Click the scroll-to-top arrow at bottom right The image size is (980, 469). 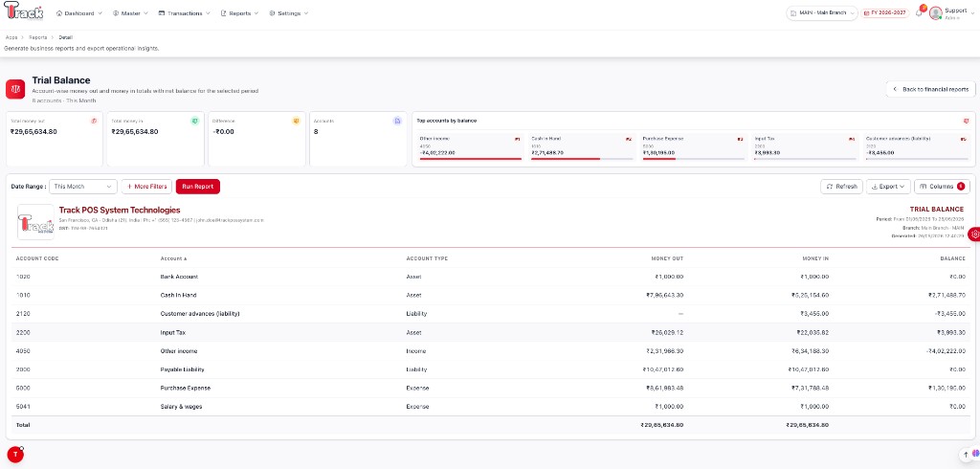pos(965,454)
